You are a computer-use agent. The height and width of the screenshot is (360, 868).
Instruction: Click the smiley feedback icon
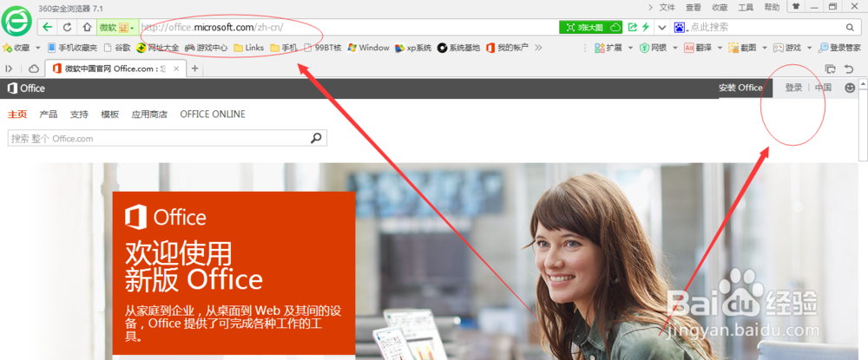[850, 88]
